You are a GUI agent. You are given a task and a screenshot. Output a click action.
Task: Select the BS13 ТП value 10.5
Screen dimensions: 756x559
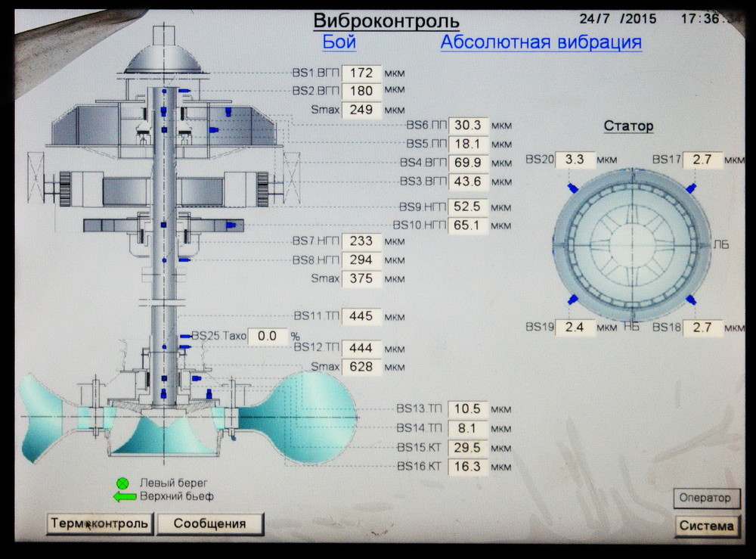click(468, 409)
